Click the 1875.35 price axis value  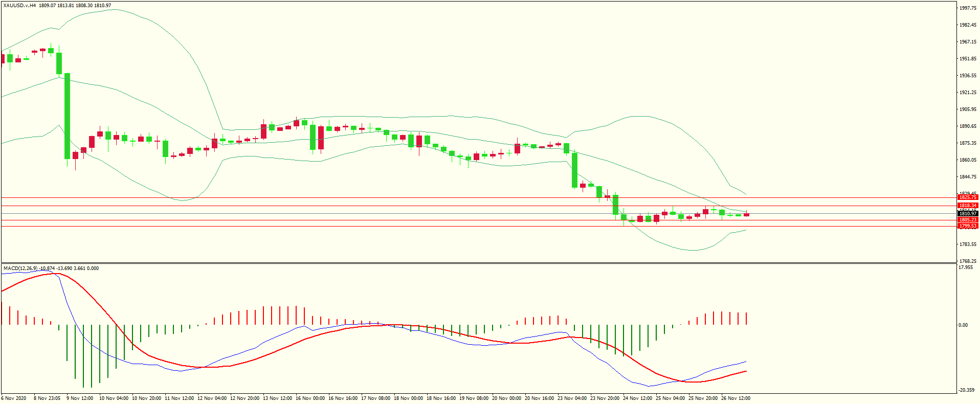pos(968,143)
